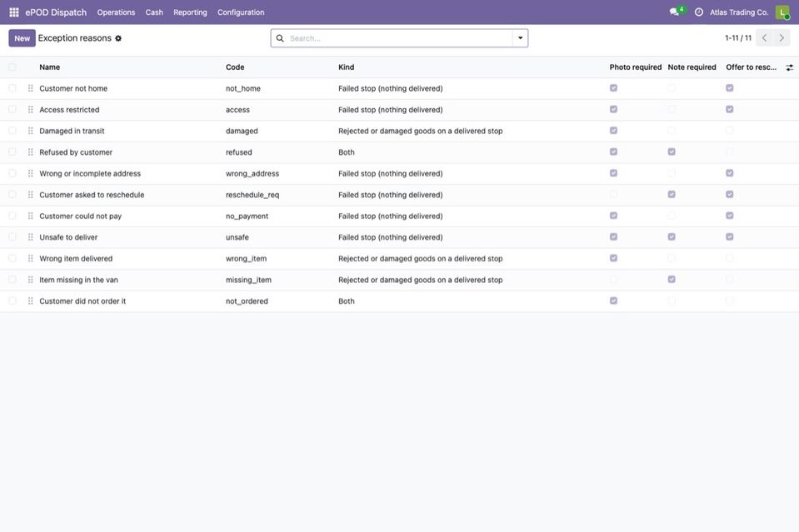Go to the next page arrow

pyautogui.click(x=782, y=38)
